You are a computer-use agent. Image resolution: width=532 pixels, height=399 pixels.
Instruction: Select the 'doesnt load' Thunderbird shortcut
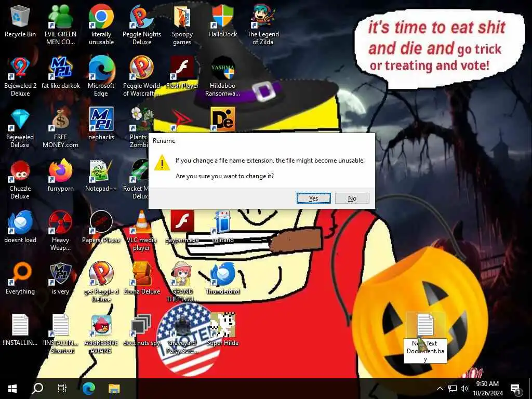pos(20,227)
